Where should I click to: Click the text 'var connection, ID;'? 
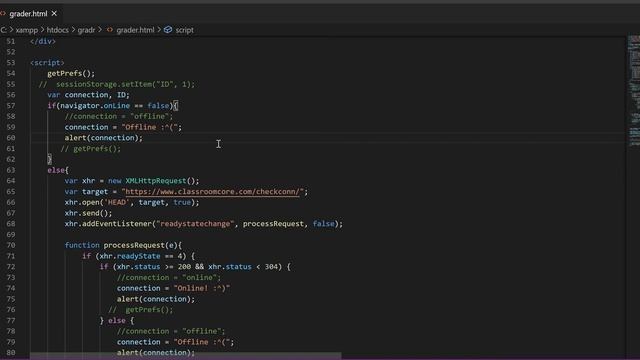coord(88,95)
